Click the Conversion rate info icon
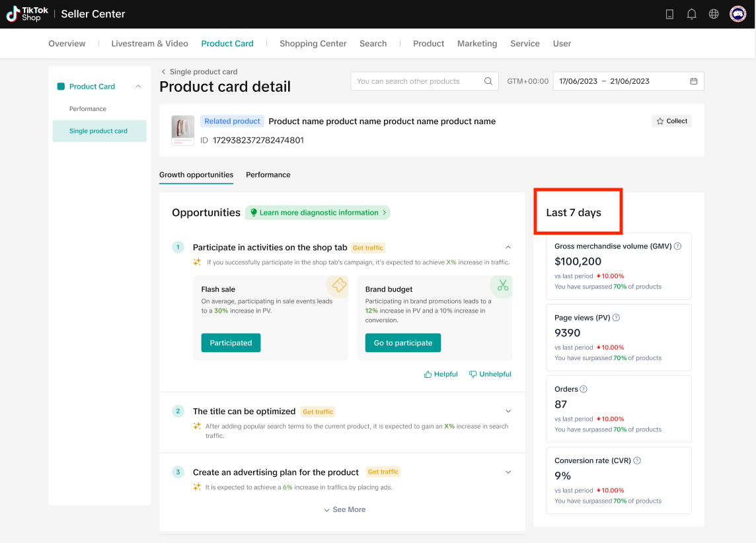This screenshot has width=756, height=543. point(637,461)
